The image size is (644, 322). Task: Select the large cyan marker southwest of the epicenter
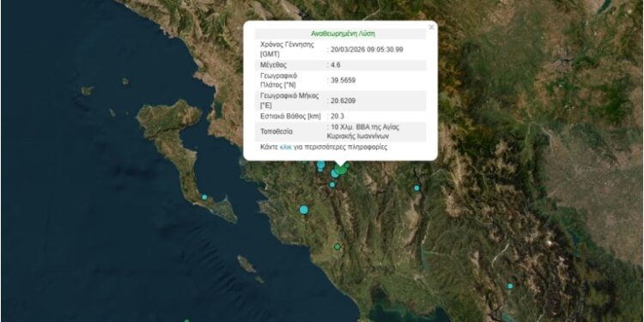pos(303,210)
